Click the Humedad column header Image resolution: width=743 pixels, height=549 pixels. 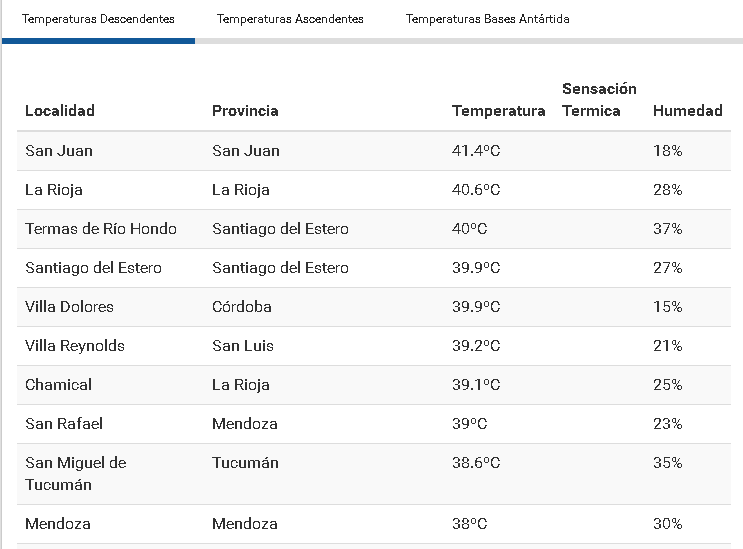(687, 111)
